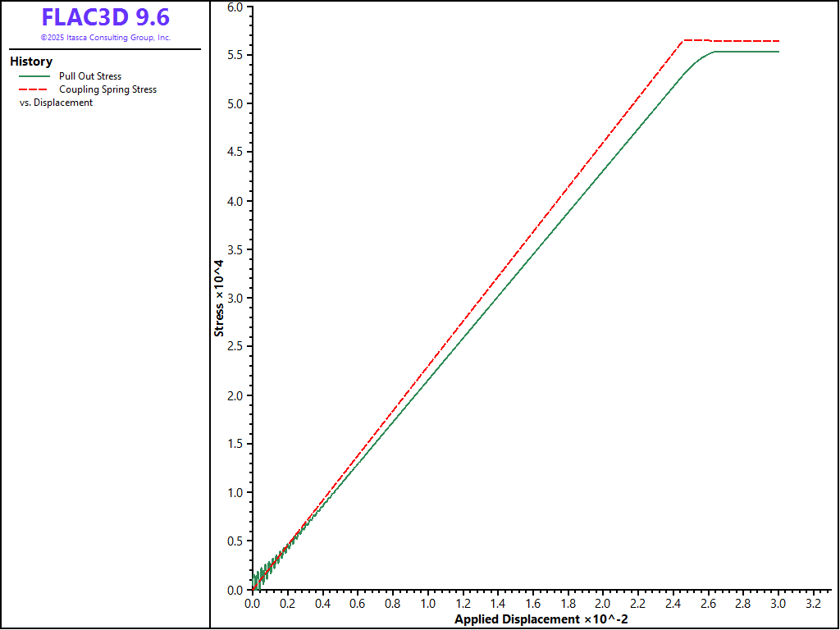Click the Stress ×10^4 y-axis title
This screenshot has height=630, width=840.
point(219,298)
